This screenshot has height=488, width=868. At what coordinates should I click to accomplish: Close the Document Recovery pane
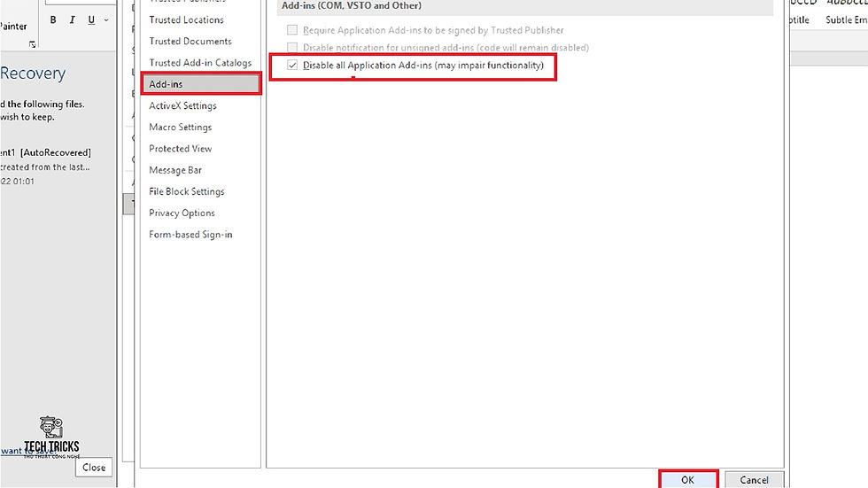[94, 468]
